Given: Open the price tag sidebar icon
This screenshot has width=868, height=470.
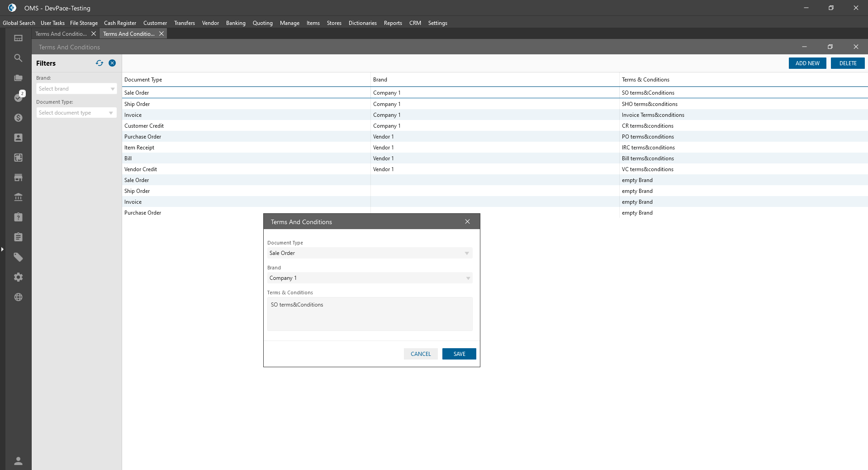Looking at the screenshot, I should [x=18, y=257].
